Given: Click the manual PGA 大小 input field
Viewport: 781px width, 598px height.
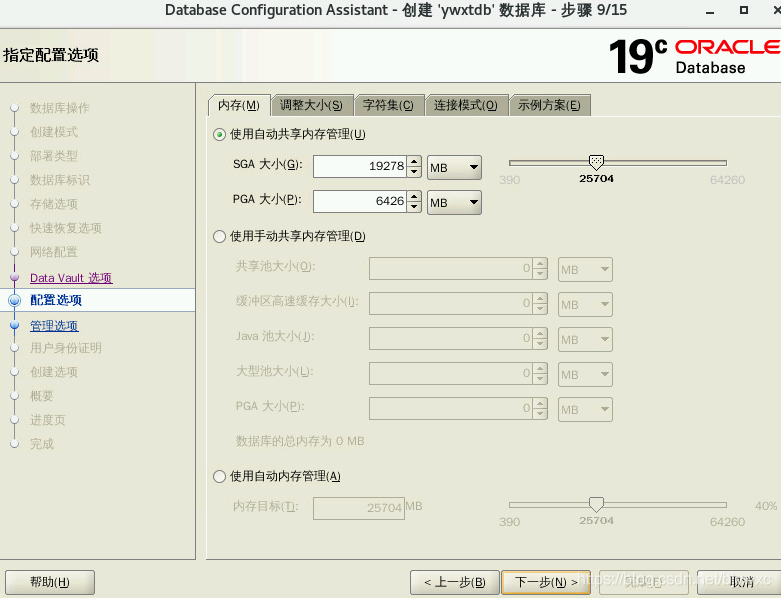Looking at the screenshot, I should click(x=451, y=408).
